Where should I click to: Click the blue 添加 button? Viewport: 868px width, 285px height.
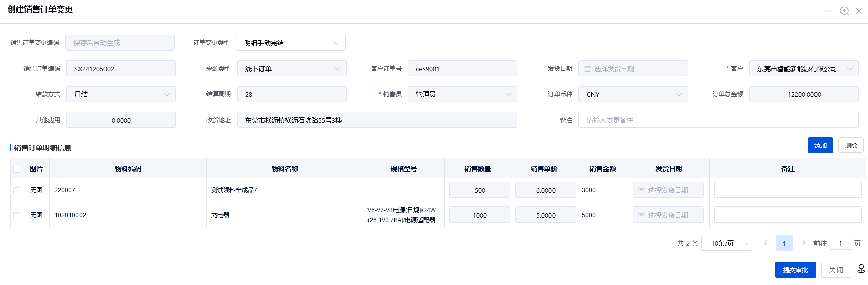point(821,145)
